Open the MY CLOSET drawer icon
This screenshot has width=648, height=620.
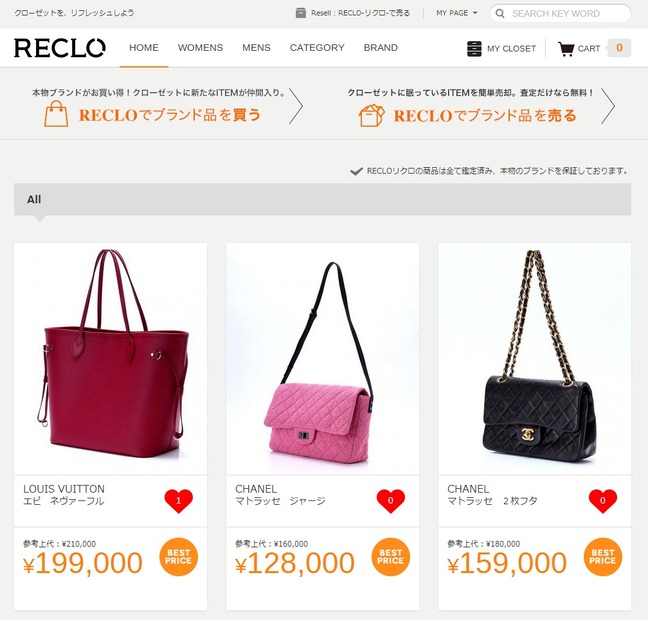tap(474, 48)
